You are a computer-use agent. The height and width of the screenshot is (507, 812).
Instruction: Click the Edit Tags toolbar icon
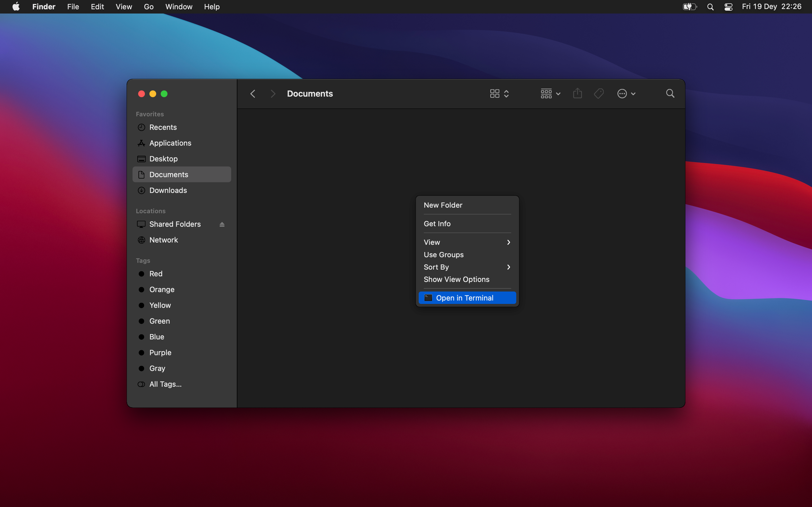click(599, 94)
